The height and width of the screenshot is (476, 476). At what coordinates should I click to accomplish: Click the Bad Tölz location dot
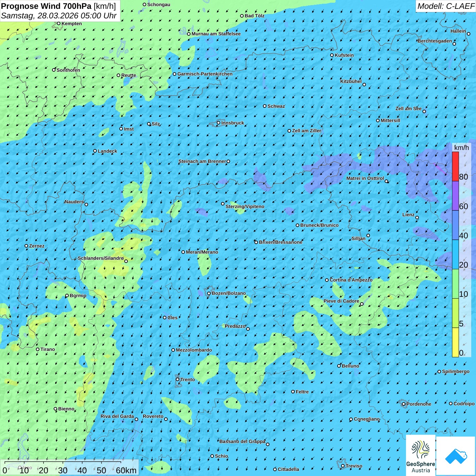pos(242,16)
